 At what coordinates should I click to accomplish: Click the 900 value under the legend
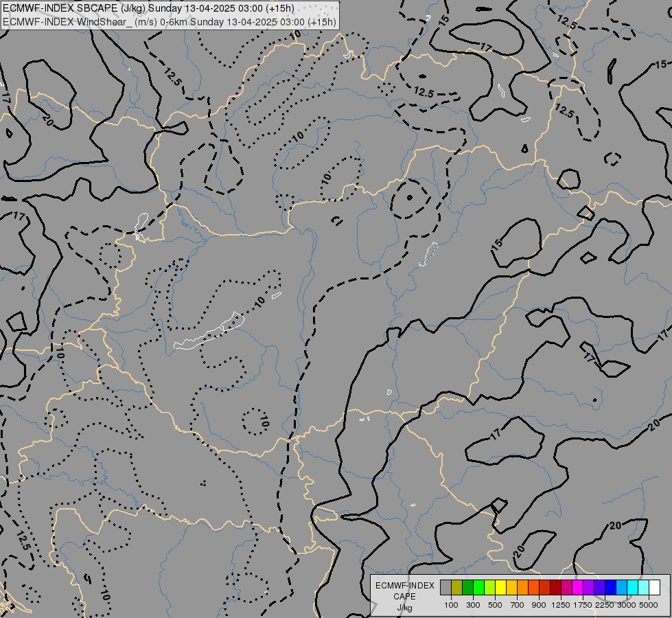[x=539, y=605]
